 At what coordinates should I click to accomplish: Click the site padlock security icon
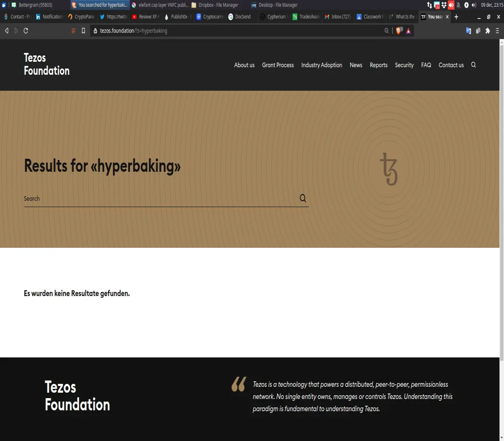tap(95, 31)
